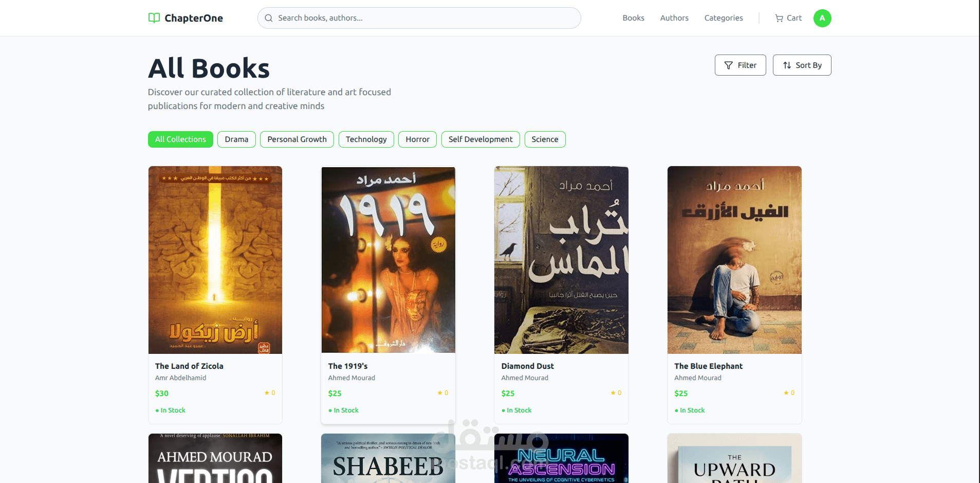Click the funnel icon in Filter button
The image size is (980, 483).
[728, 65]
